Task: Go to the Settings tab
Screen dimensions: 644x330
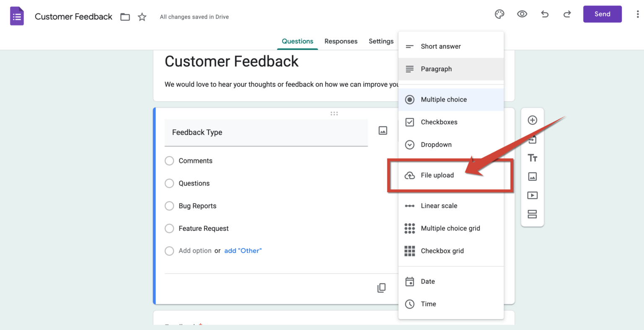Action: 381,41
